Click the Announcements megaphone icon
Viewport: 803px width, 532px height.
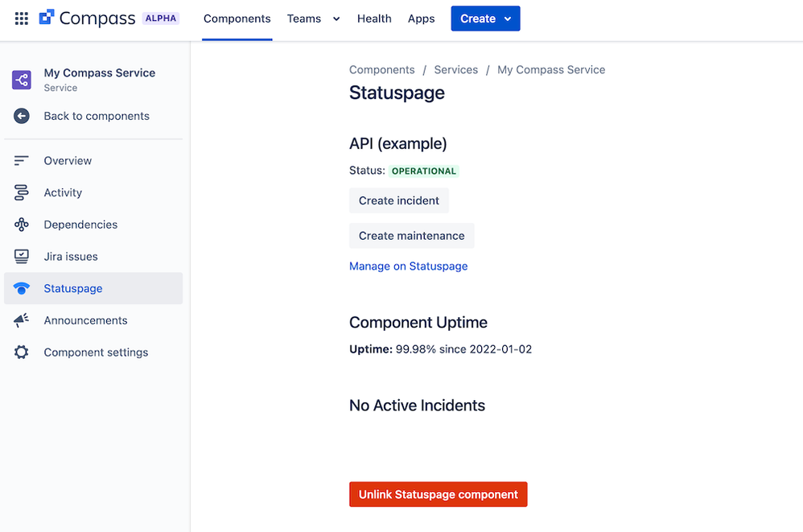pos(22,320)
